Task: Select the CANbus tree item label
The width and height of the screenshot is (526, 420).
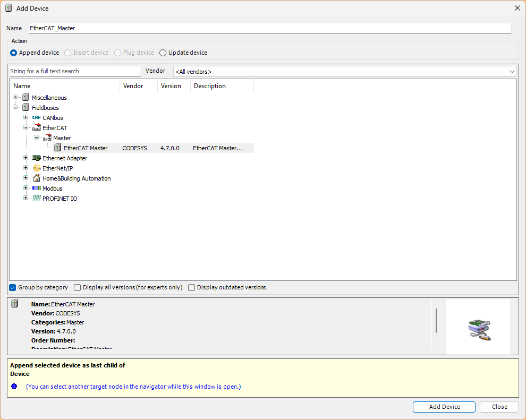Action: click(x=53, y=118)
